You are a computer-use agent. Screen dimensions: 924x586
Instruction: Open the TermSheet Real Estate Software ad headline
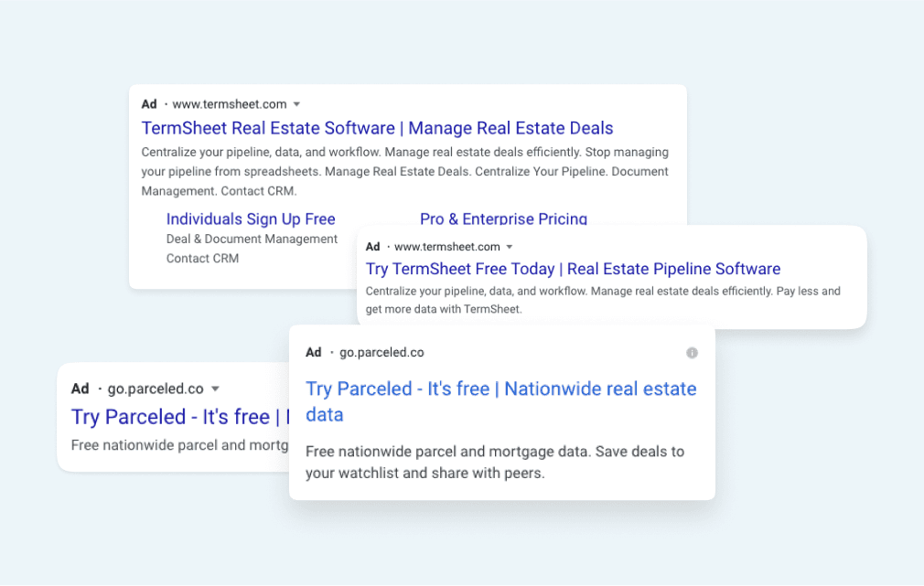pyautogui.click(x=377, y=128)
